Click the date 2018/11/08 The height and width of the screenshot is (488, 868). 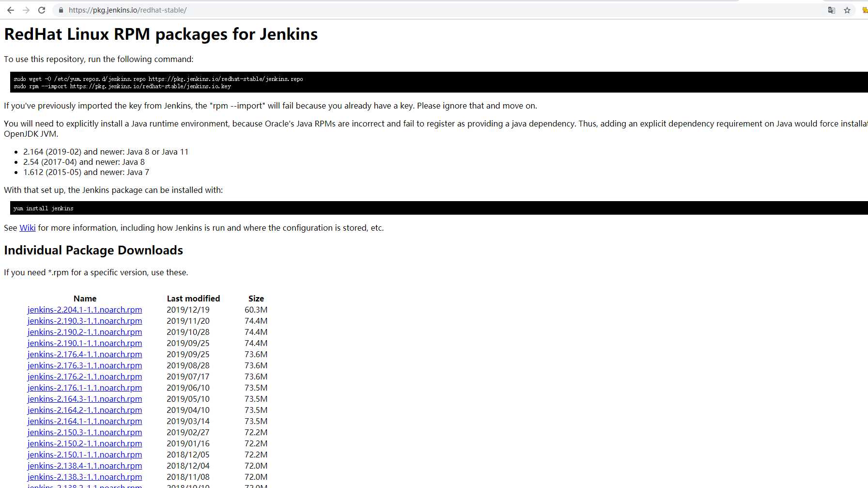tap(188, 477)
